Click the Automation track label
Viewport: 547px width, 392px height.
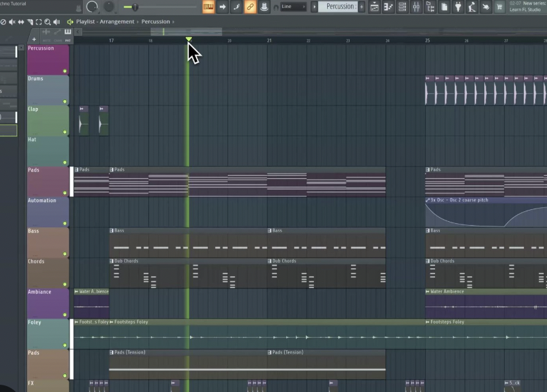(x=42, y=201)
